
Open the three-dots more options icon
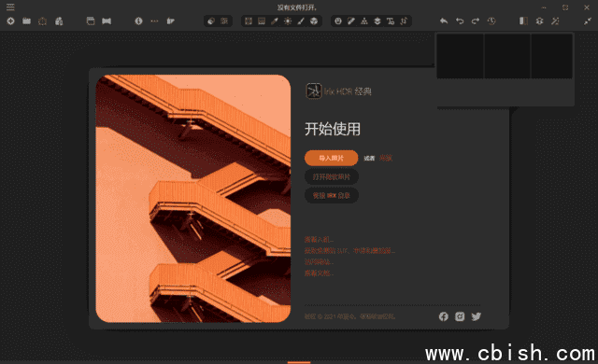(x=154, y=21)
